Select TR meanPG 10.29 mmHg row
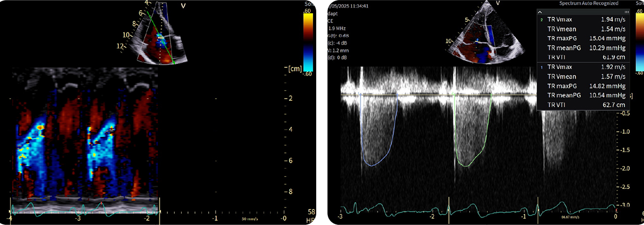The height and width of the screenshot is (225, 644). point(584,48)
